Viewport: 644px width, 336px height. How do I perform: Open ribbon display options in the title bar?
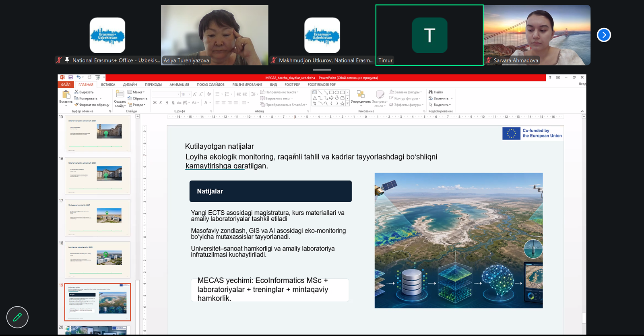(x=558, y=77)
